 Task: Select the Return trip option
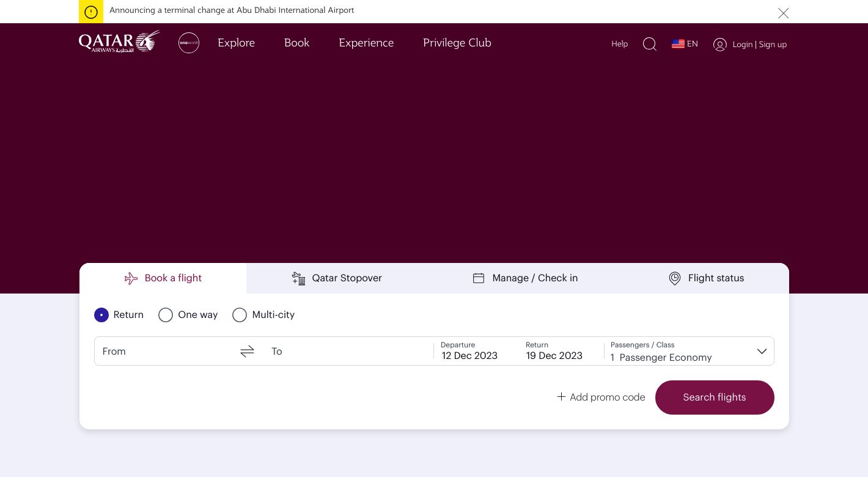point(119,315)
